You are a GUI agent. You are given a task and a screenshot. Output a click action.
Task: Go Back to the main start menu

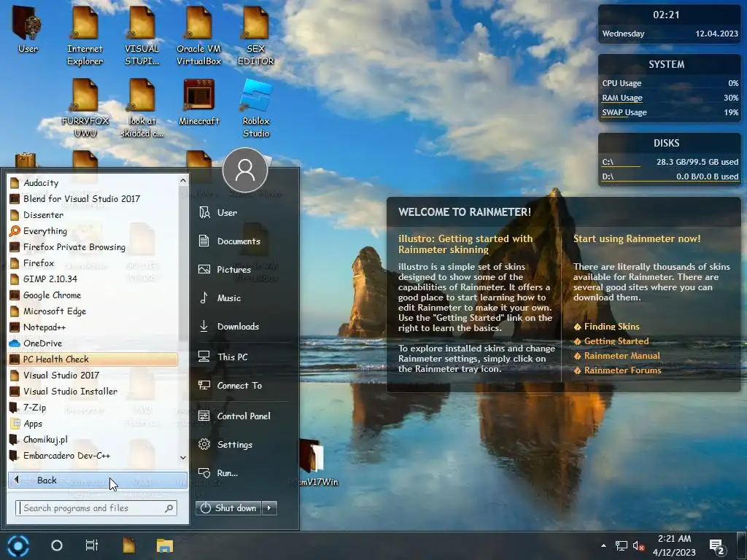tap(98, 480)
